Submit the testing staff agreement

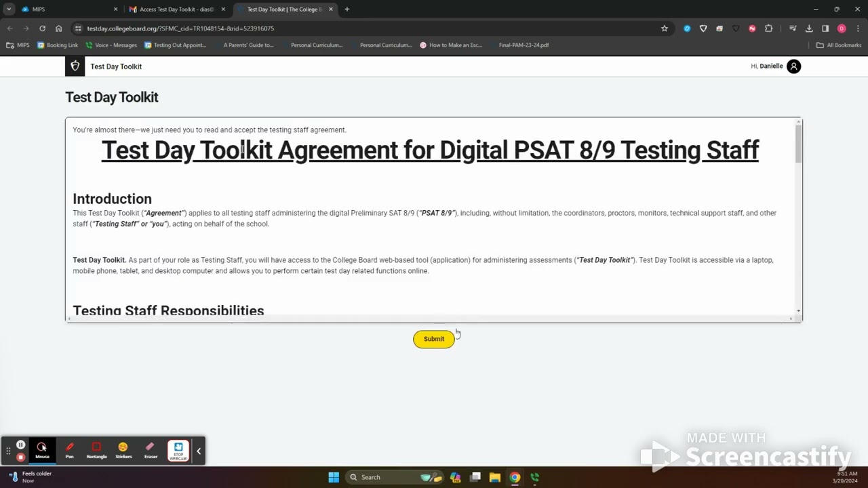pyautogui.click(x=434, y=339)
